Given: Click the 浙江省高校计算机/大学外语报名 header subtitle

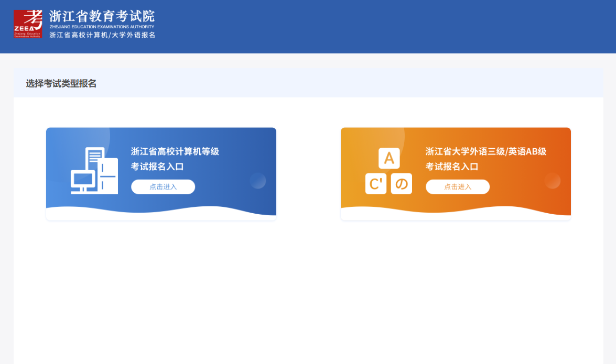Looking at the screenshot, I should tap(102, 35).
